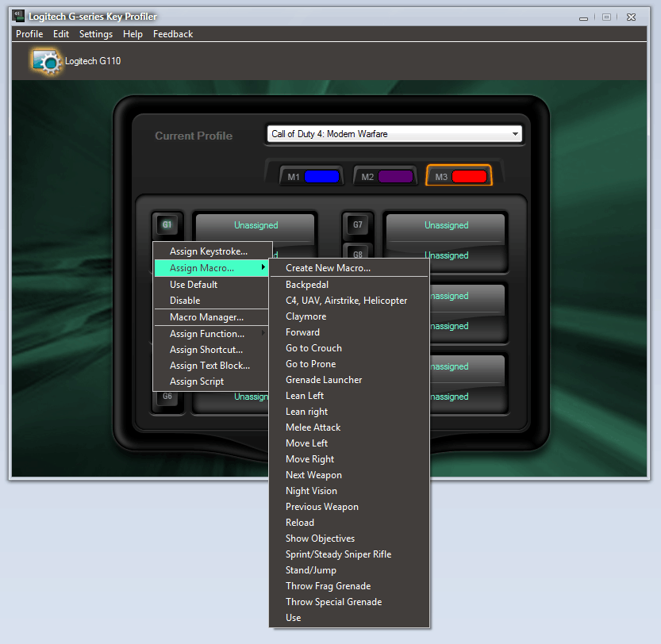Select the Move Left macro
Viewport: 661px width, 644px height.
point(349,443)
